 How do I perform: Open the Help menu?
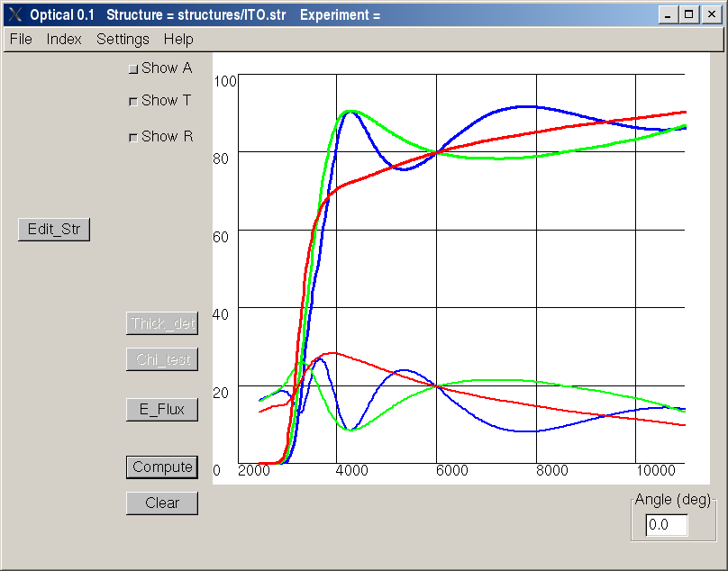pos(178,39)
